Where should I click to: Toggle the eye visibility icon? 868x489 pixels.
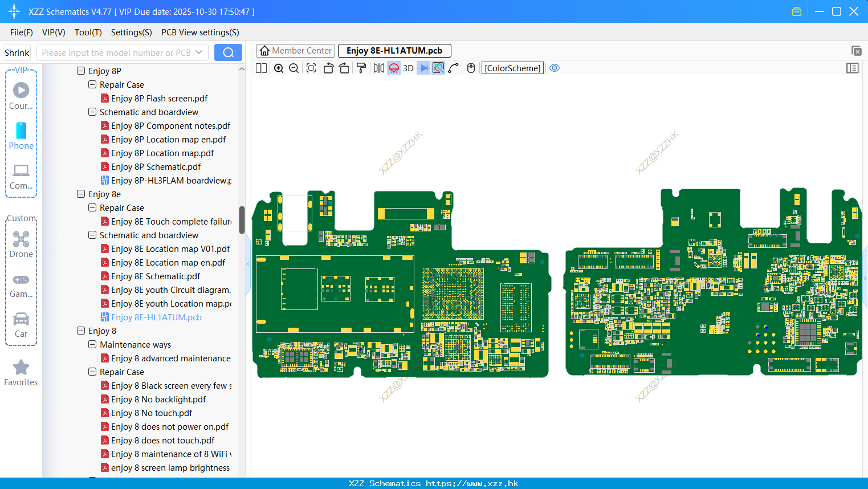pos(555,68)
